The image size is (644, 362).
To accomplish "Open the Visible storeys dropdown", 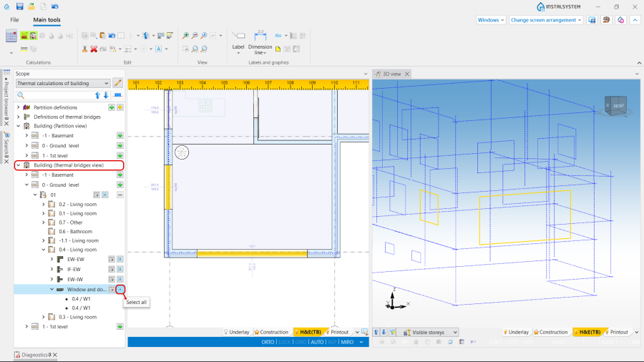I will (430, 332).
